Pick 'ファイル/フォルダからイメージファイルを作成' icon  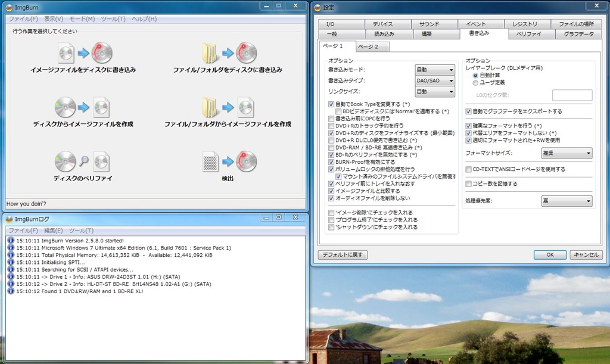pyautogui.click(x=228, y=107)
